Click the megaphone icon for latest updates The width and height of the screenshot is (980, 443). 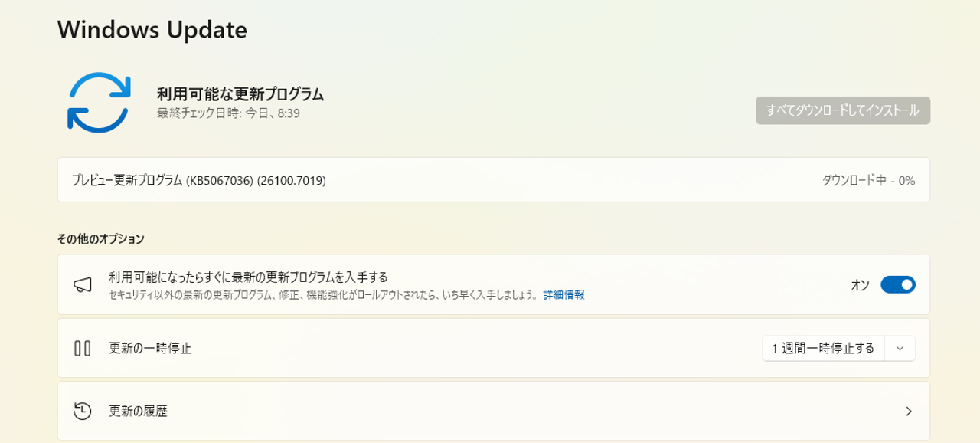83,285
